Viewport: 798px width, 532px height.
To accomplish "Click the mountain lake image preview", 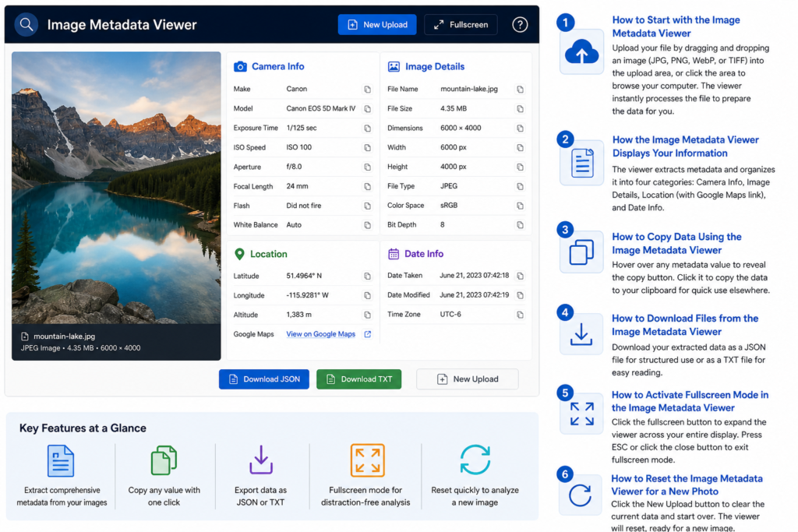I will click(116, 187).
